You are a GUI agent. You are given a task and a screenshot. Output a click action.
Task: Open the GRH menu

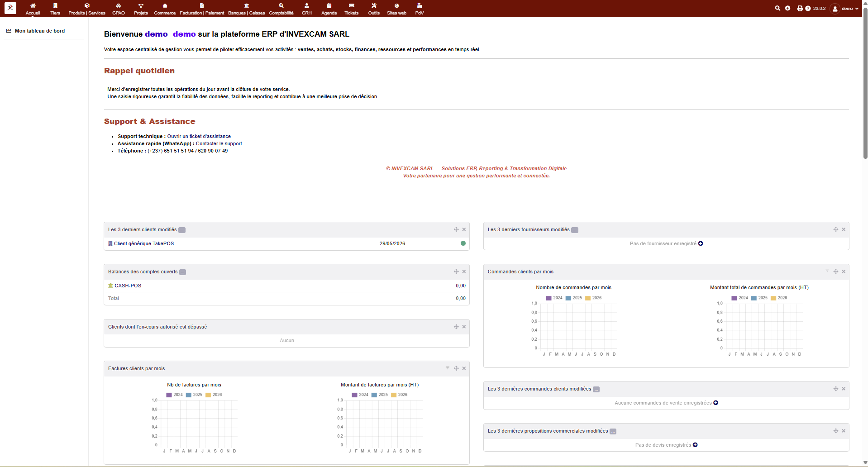307,9
